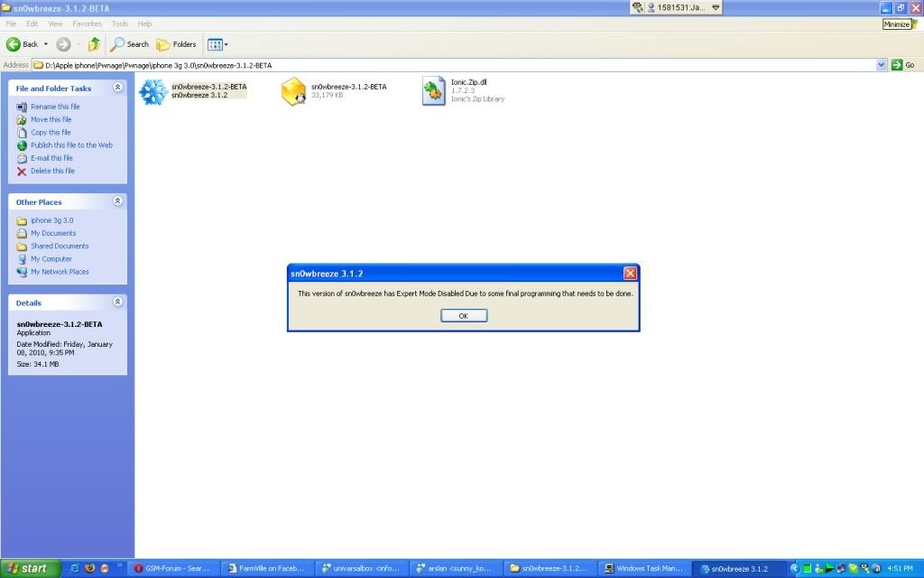Open the File menu
924x578 pixels.
[x=11, y=23]
